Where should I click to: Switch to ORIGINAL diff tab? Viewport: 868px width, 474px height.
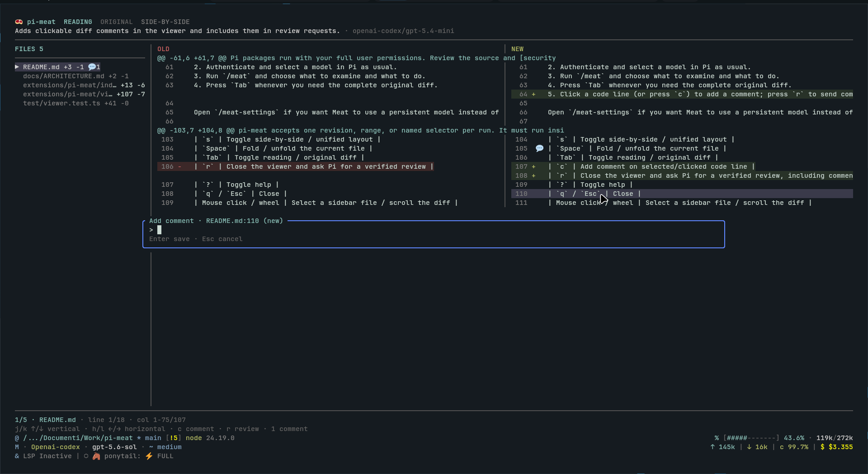(x=117, y=22)
